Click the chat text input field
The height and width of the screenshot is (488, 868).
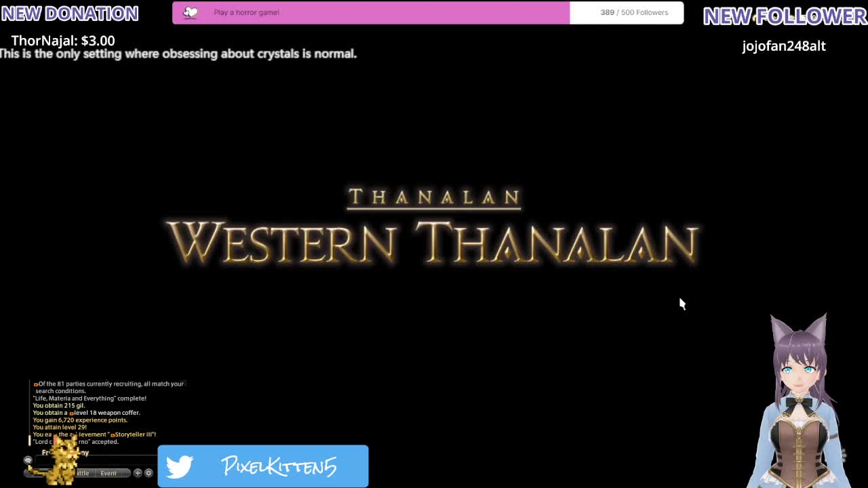pyautogui.click(x=95, y=460)
